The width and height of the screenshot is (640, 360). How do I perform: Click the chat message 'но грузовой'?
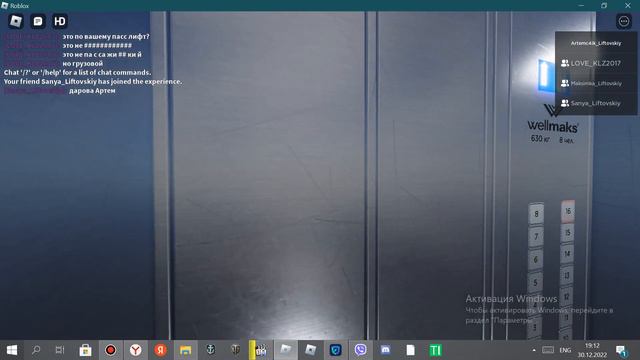pyautogui.click(x=82, y=63)
